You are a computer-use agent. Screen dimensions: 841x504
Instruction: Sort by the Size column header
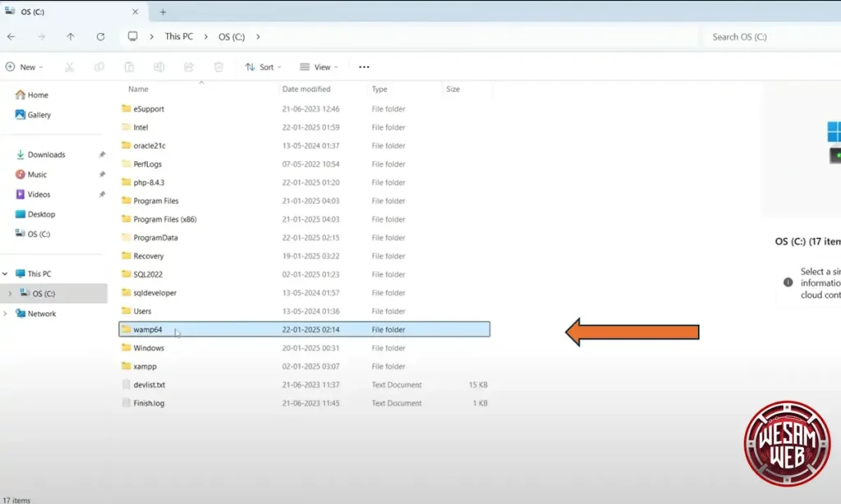pyautogui.click(x=453, y=89)
